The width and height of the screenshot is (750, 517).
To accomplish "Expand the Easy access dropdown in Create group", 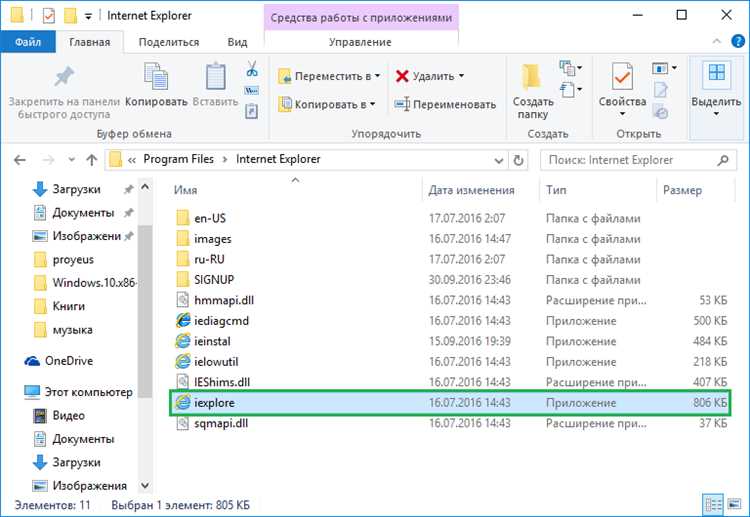I will coord(570,89).
